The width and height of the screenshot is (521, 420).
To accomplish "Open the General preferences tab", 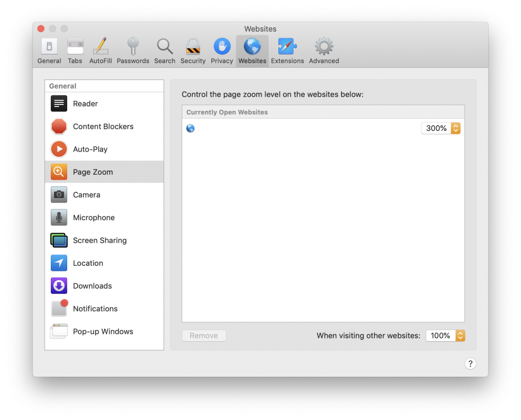I will (49, 51).
